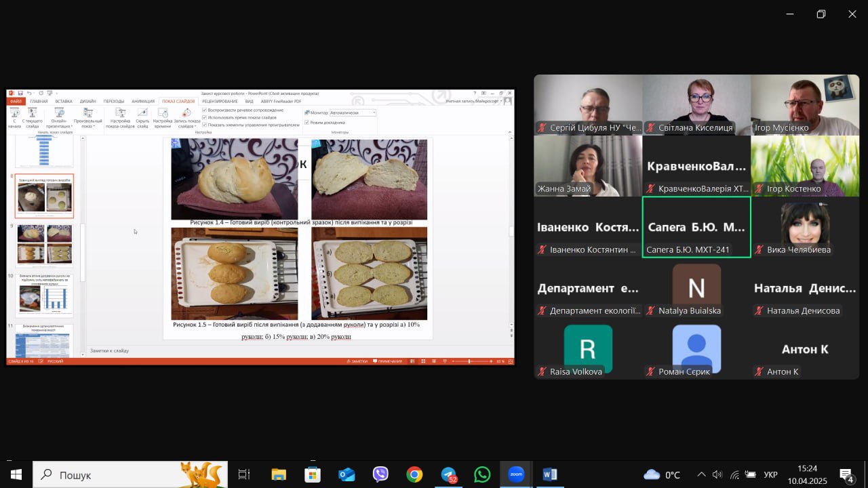Image resolution: width=868 pixels, height=488 pixels.
Task: Switch to the ВСТАВКА ribbon tab
Action: [64, 101]
